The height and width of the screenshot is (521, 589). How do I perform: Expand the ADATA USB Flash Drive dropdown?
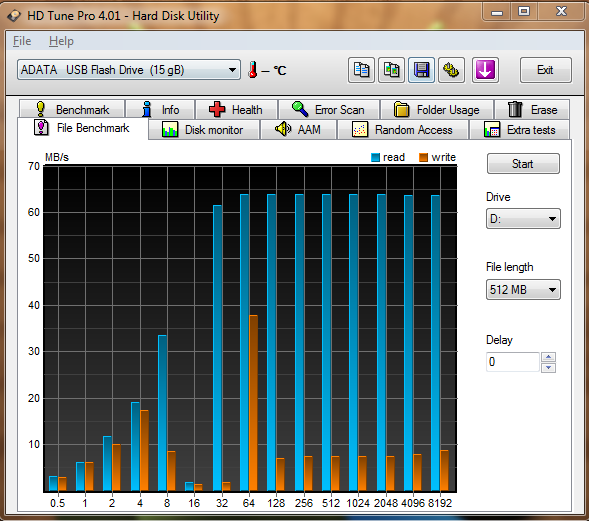click(x=129, y=69)
